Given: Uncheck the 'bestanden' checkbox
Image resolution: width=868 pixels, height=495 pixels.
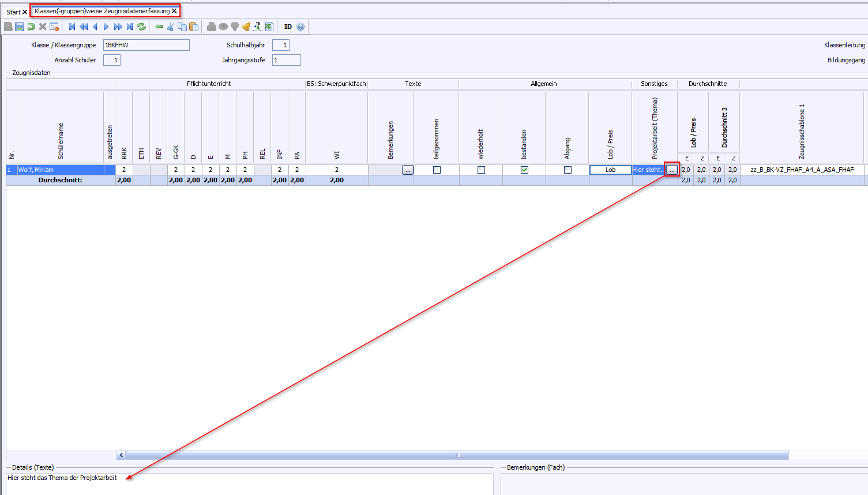Looking at the screenshot, I should point(524,170).
